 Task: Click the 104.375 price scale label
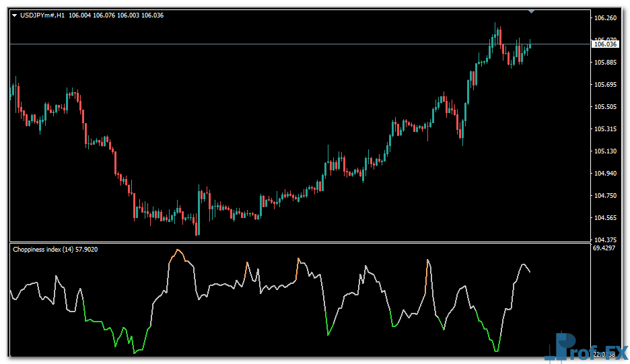[x=604, y=240]
